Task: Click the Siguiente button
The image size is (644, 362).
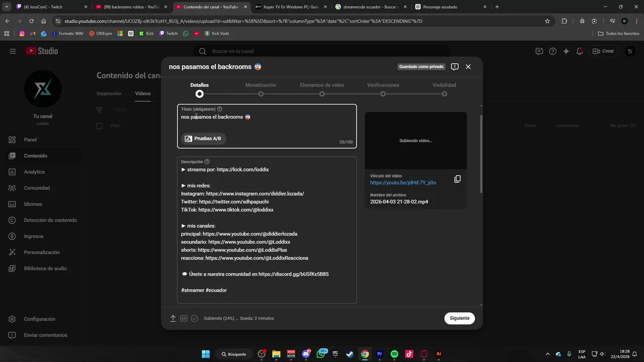Action: click(x=459, y=318)
